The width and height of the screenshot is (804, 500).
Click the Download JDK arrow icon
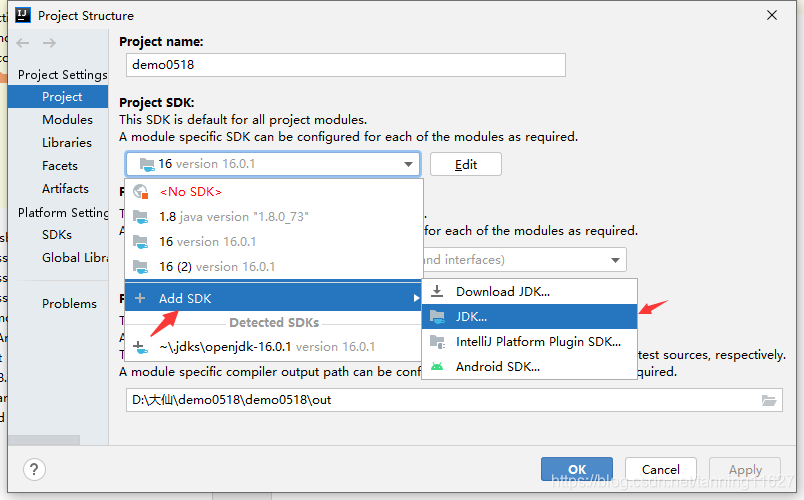point(437,292)
